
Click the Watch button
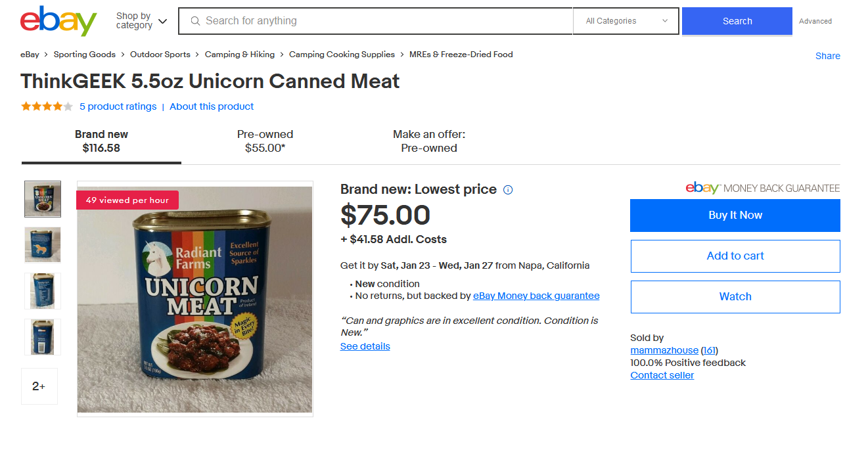click(735, 297)
